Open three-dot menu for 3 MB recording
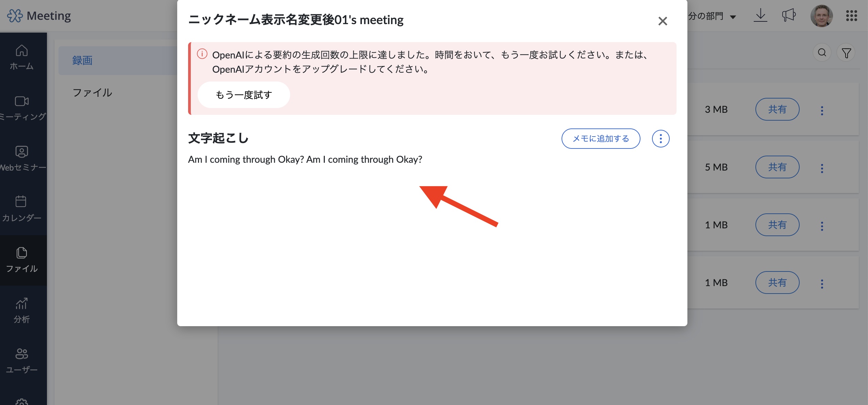Image resolution: width=868 pixels, height=405 pixels. 822,110
